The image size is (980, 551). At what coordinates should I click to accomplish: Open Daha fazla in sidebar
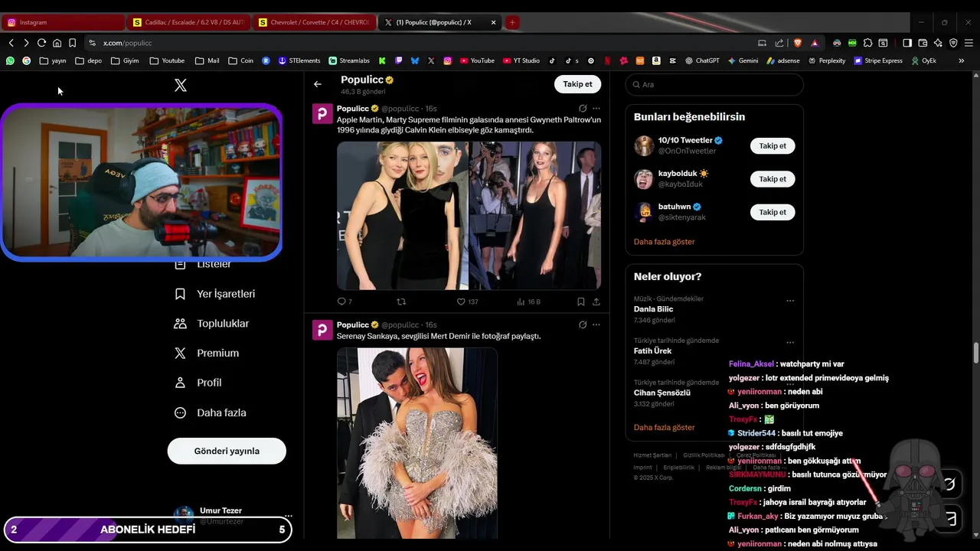point(211,412)
